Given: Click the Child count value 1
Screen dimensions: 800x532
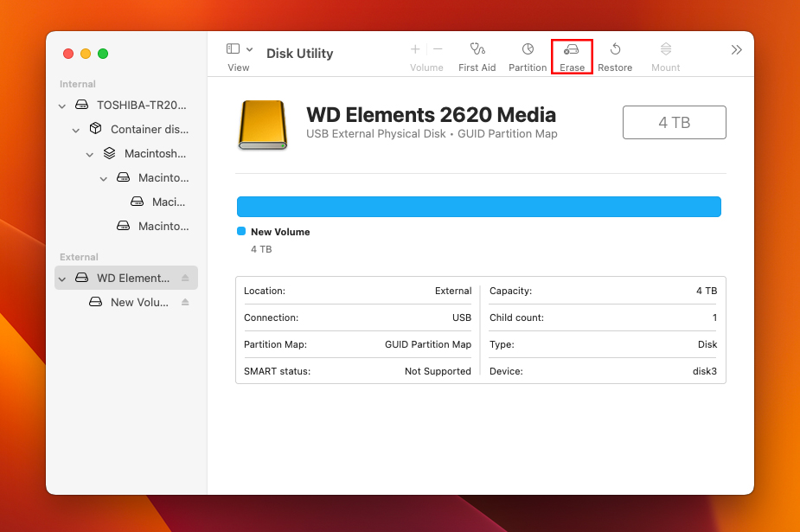Looking at the screenshot, I should click(x=714, y=317).
